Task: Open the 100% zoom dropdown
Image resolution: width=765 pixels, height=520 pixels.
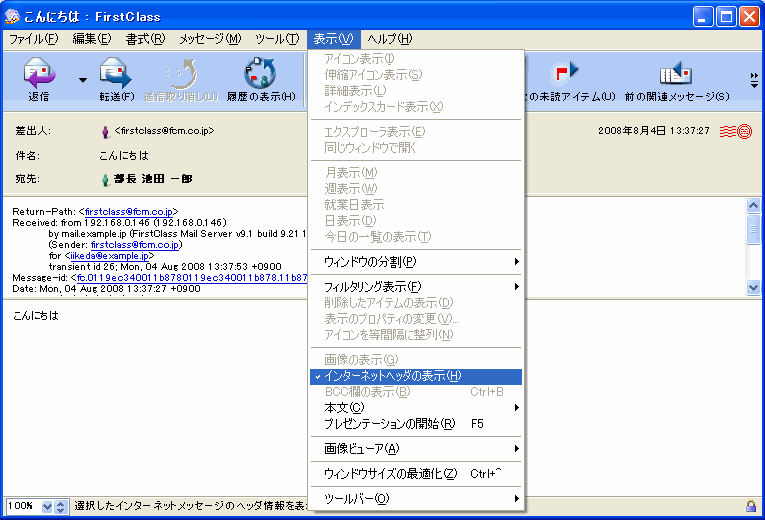Action: (x=45, y=507)
